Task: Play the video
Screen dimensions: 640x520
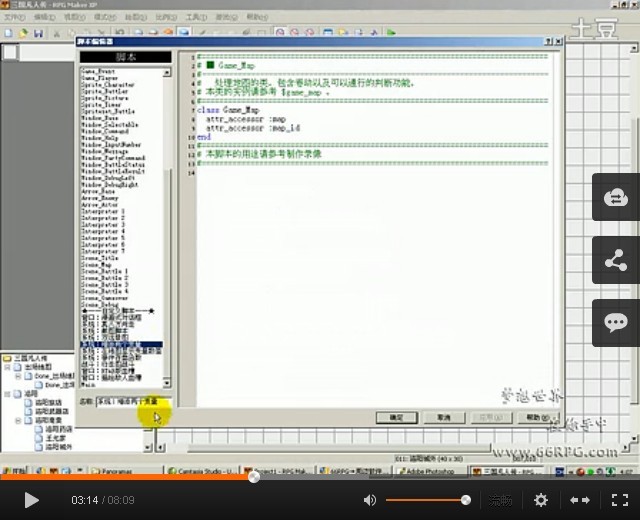Action: pyautogui.click(x=31, y=500)
